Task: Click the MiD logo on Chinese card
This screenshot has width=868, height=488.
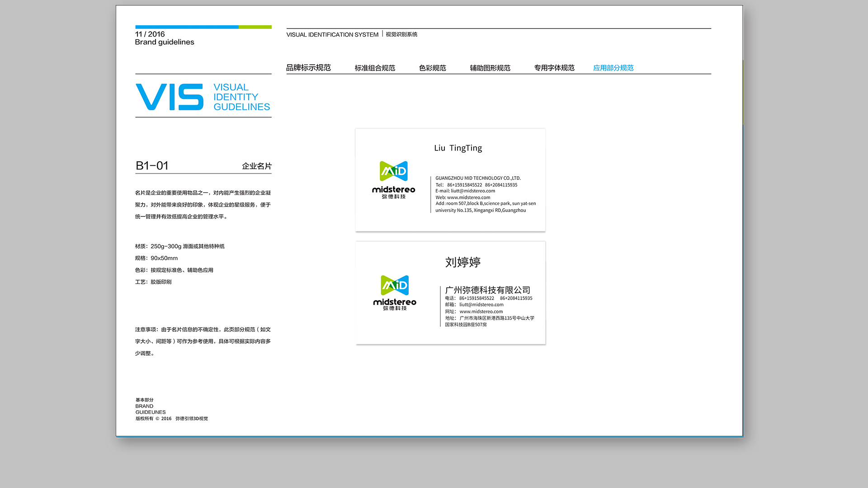Action: point(395,285)
